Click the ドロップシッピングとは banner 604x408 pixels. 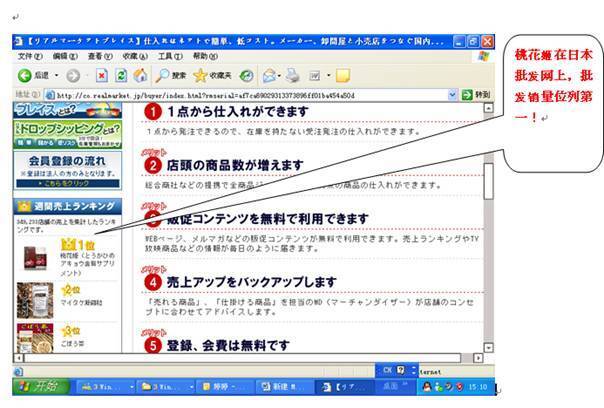[66, 131]
